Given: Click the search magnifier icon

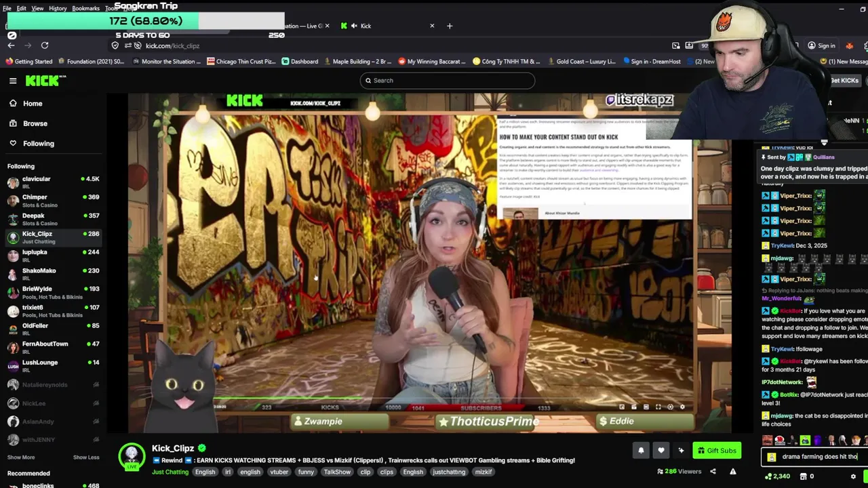Looking at the screenshot, I should [x=368, y=81].
